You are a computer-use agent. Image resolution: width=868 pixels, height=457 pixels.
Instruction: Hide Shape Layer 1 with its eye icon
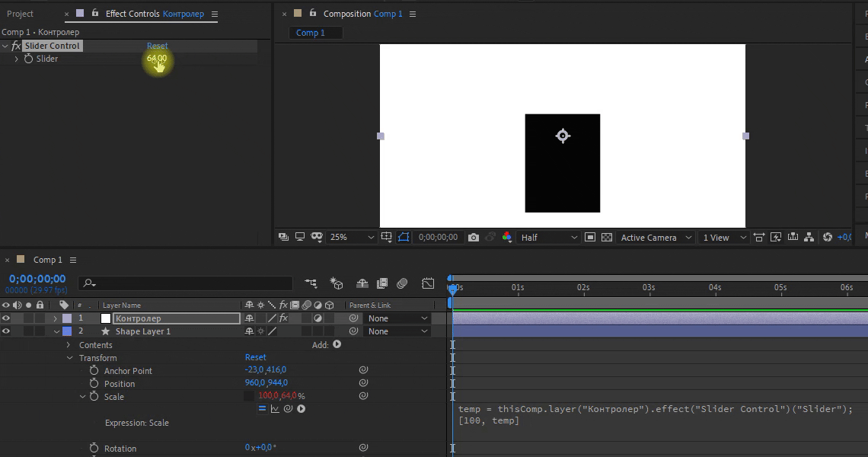[6, 331]
